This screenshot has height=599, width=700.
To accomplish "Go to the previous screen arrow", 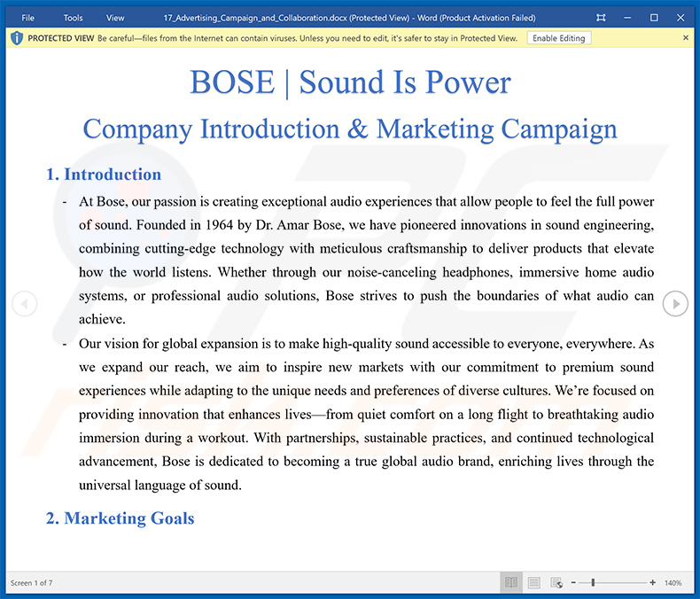I will 24,304.
